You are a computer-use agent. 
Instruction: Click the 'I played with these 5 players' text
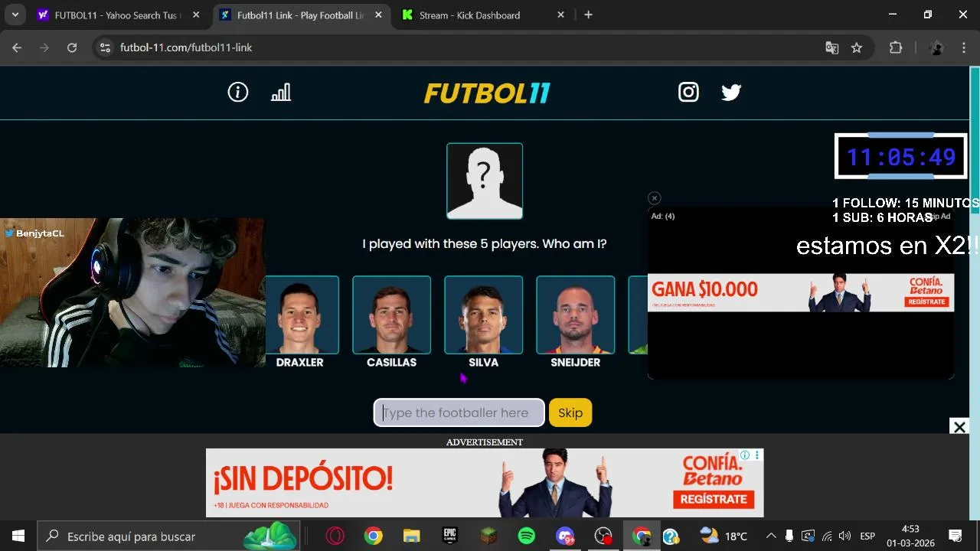tap(485, 243)
